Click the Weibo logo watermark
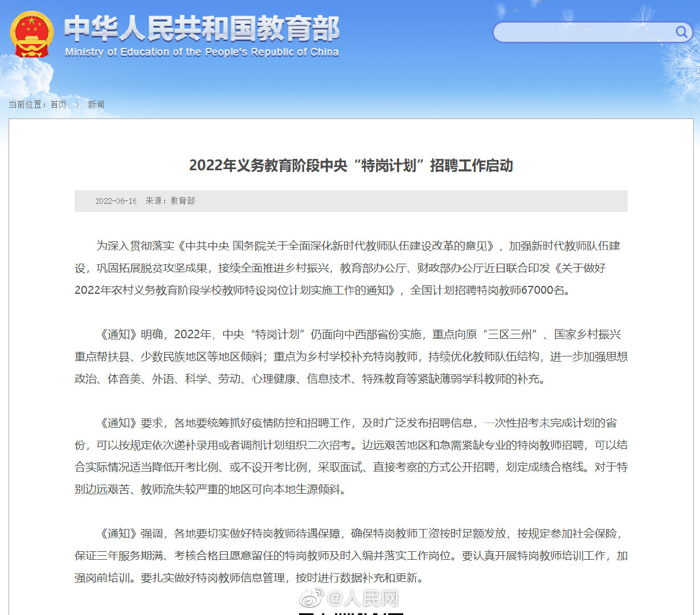This screenshot has width=700, height=615. [312, 598]
